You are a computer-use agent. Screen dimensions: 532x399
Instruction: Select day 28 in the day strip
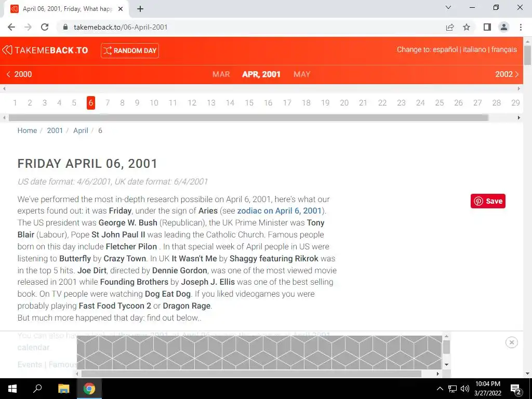[497, 103]
